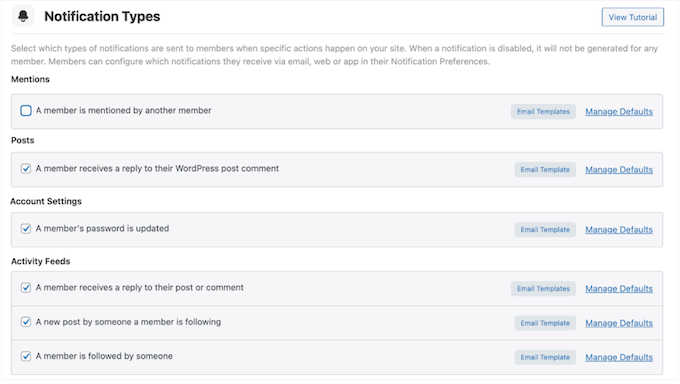680x384 pixels.
Task: Open Email Templates for post or comment reply
Action: click(x=543, y=289)
